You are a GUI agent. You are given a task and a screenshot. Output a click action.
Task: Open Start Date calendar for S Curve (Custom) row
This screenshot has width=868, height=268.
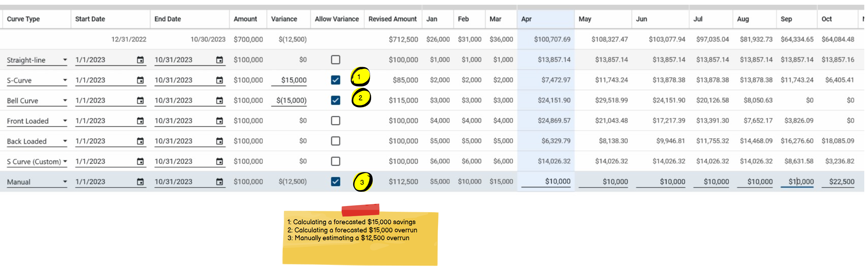coord(140,162)
